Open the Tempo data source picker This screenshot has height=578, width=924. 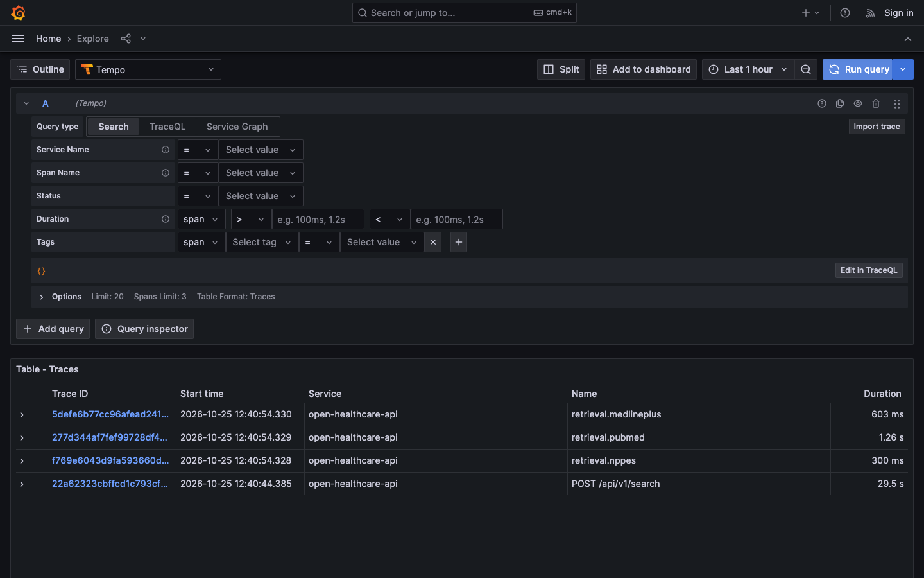(x=148, y=69)
